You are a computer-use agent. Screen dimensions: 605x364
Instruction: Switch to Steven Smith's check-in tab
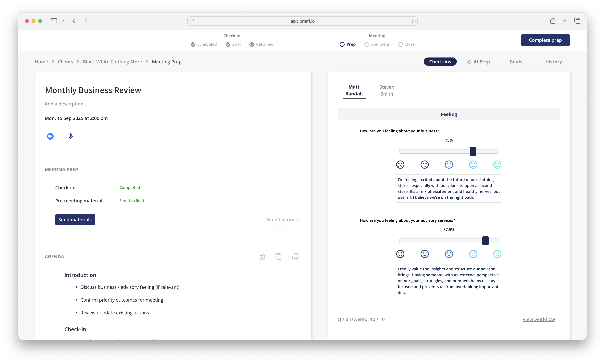click(387, 91)
